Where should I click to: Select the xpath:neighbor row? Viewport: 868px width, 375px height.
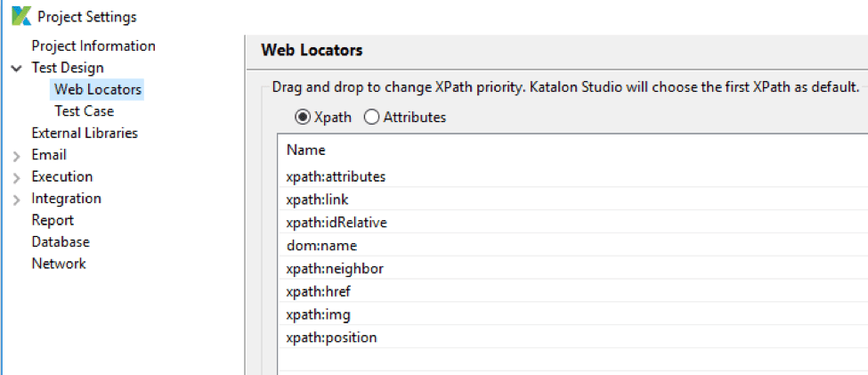(x=573, y=269)
